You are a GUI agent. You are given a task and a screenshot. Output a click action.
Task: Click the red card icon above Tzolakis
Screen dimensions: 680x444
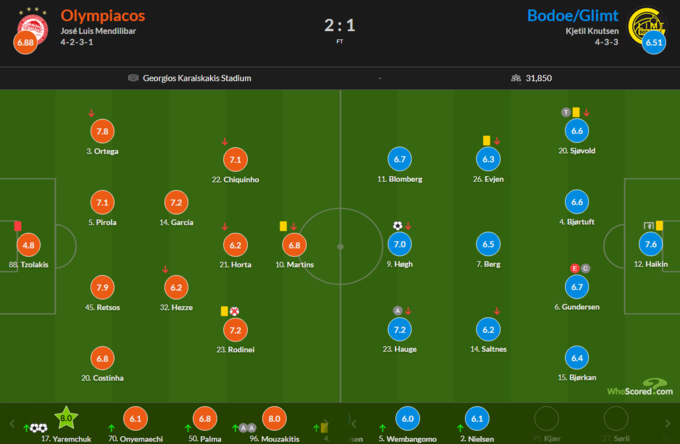[x=18, y=225]
